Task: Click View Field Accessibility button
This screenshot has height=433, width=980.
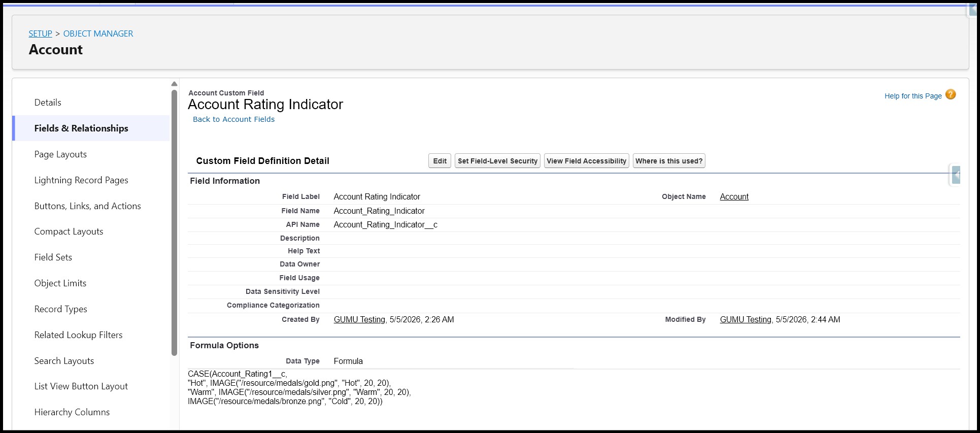Action: click(x=587, y=161)
